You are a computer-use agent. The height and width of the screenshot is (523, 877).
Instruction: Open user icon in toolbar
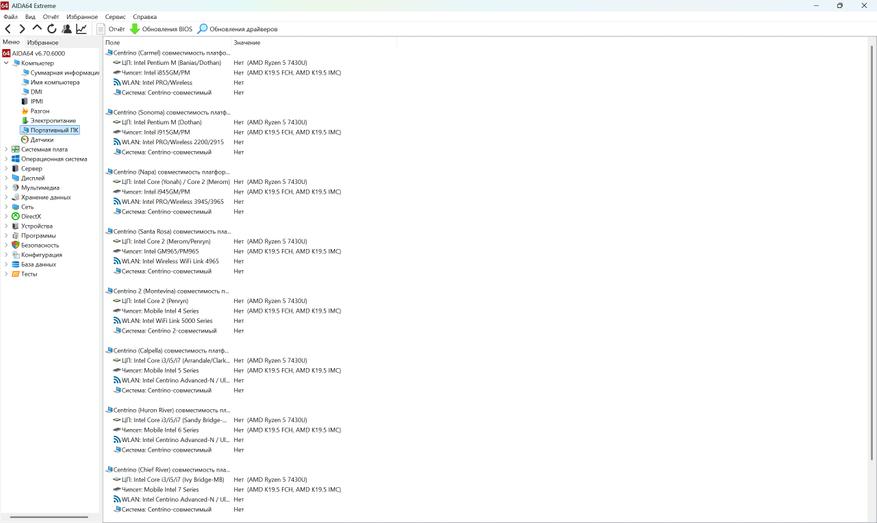click(x=67, y=29)
